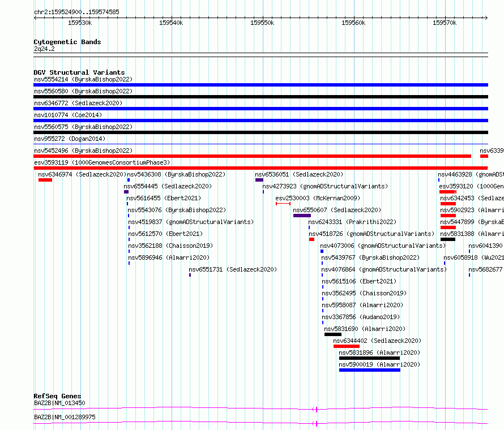Open nsv3562188 (Chaisson2019) label
504x430 pixels.
tap(170, 246)
